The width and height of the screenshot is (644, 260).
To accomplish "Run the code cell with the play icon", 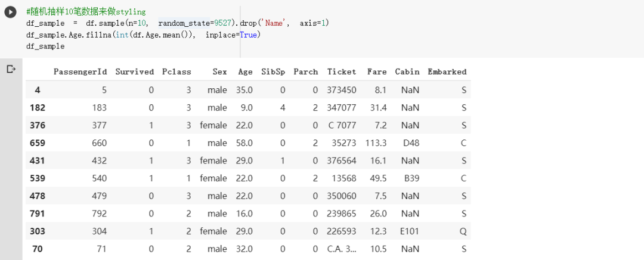I will pos(11,13).
